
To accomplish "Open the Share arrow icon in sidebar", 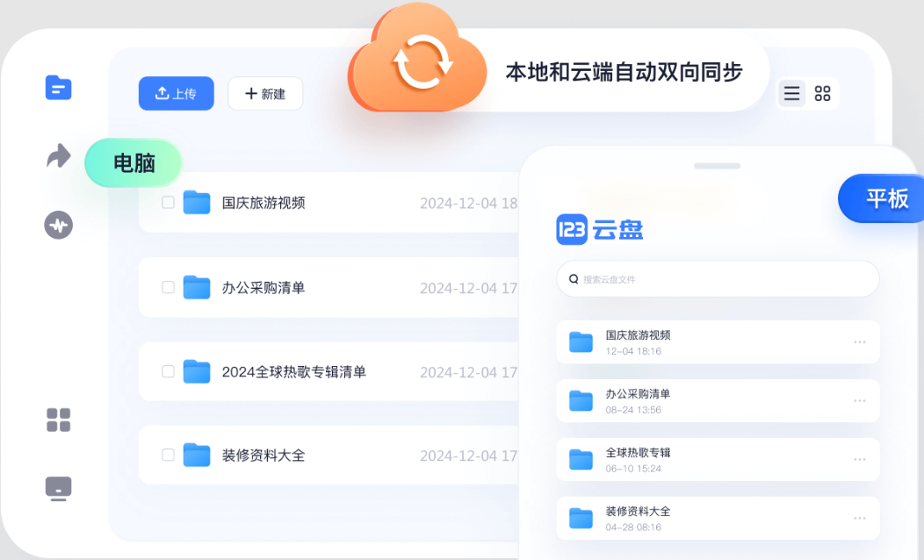I will 58,155.
